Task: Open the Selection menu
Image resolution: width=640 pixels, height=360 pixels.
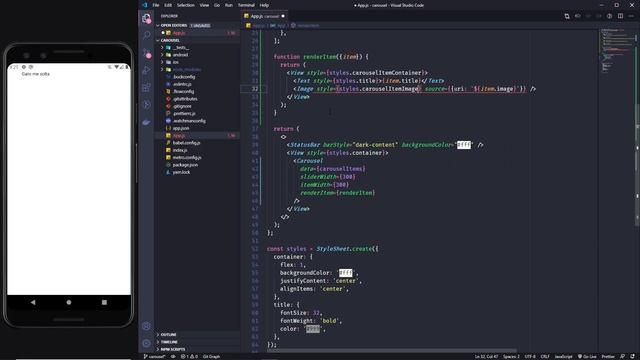Action: tap(185, 5)
